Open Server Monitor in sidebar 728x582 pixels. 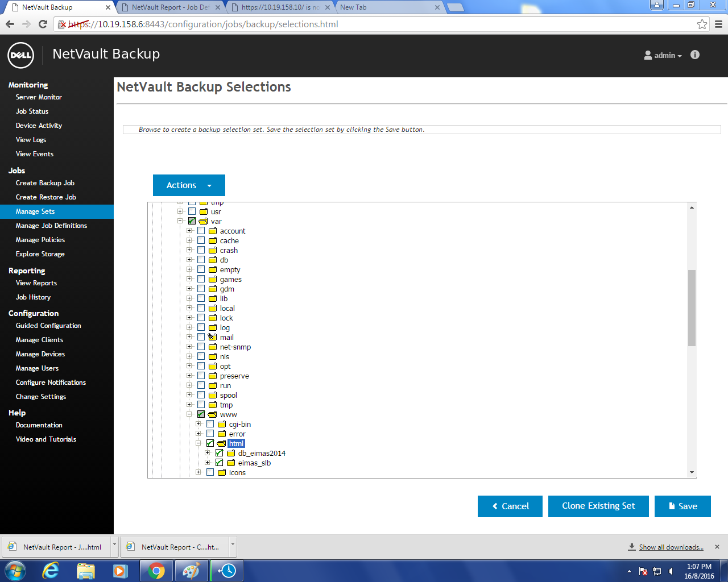[x=39, y=97]
